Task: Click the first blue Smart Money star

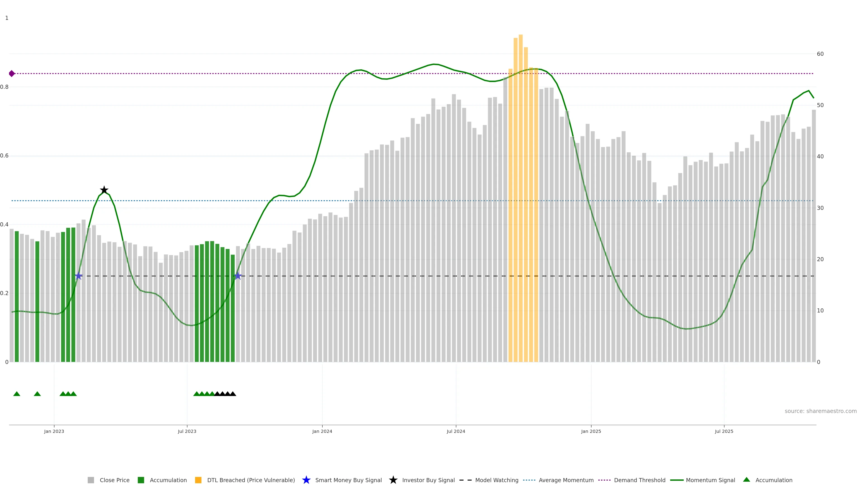Action: click(78, 276)
